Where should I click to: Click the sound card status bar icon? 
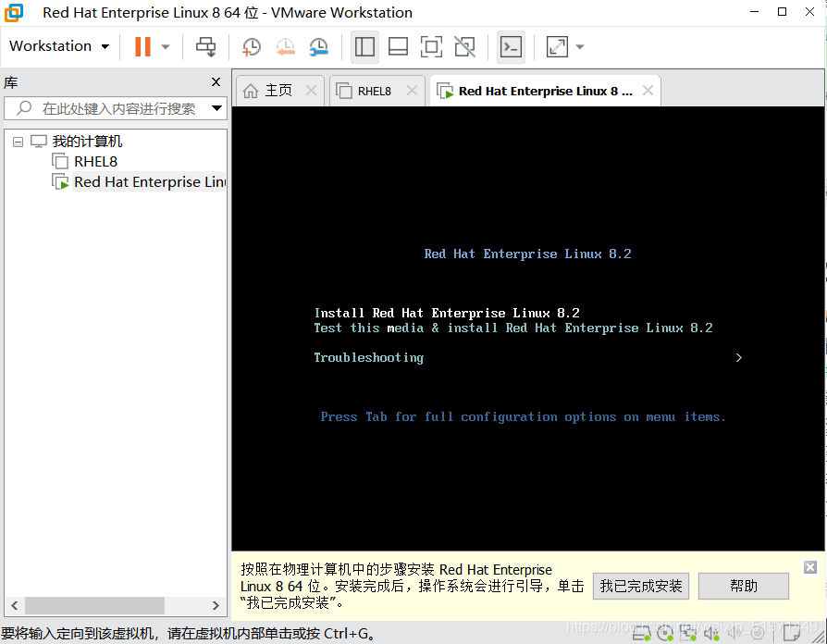click(711, 634)
